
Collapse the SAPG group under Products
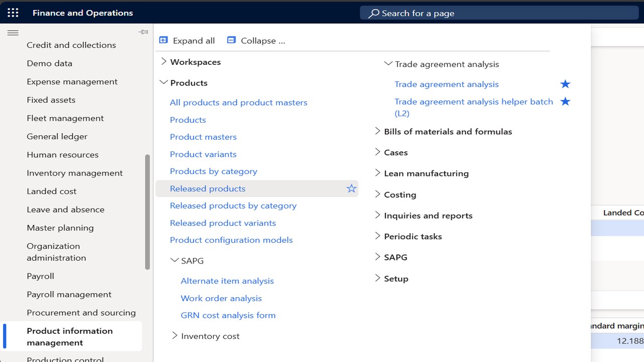point(175,260)
